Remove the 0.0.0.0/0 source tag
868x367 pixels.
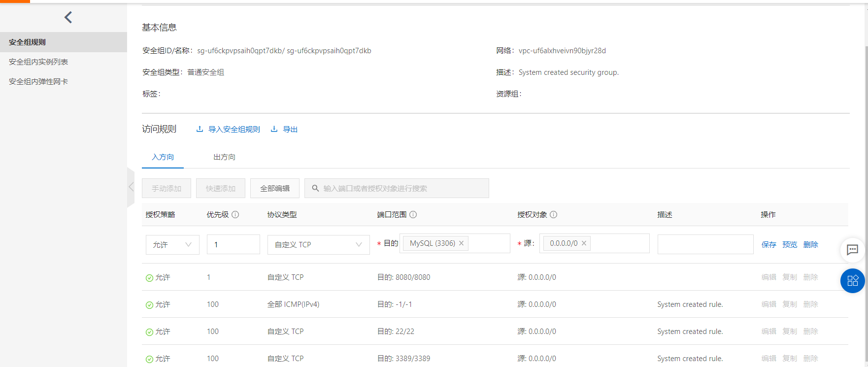[584, 243]
